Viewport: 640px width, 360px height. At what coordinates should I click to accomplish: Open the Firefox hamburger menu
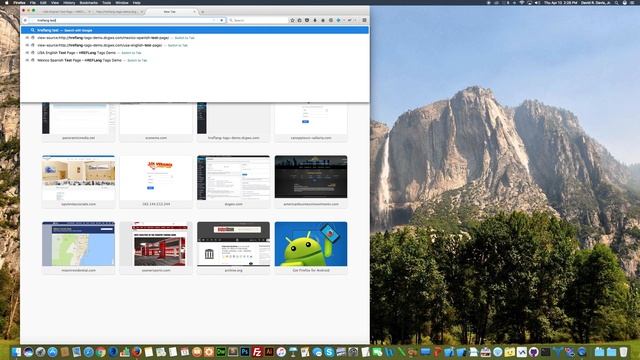[x=364, y=20]
